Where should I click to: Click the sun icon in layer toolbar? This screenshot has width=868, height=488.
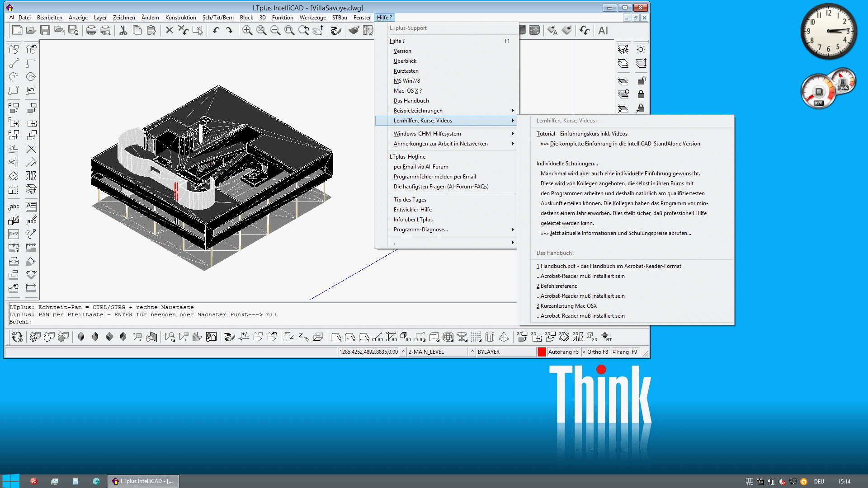click(x=641, y=49)
